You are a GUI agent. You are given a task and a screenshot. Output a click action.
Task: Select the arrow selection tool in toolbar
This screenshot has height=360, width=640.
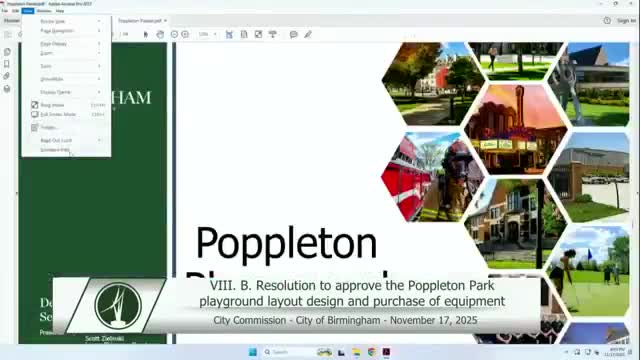(x=146, y=35)
